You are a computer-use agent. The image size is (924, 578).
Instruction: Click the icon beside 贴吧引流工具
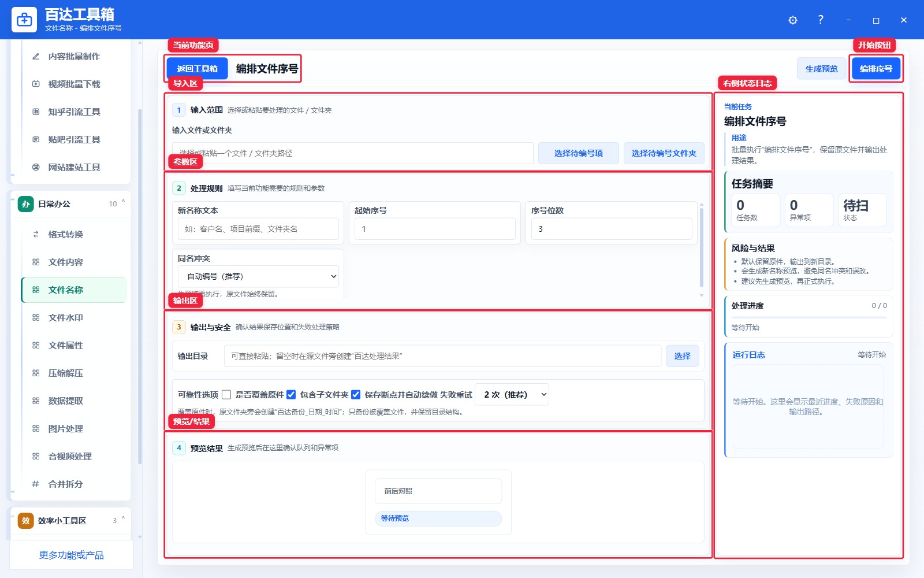coord(36,140)
